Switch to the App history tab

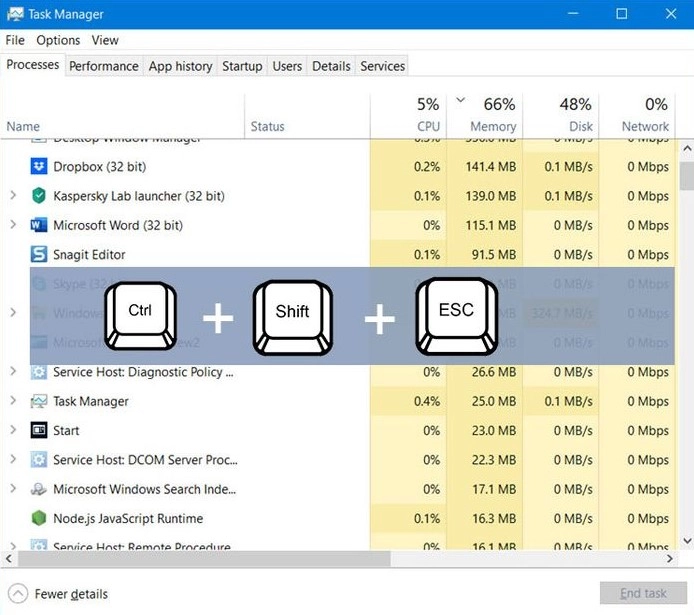[180, 66]
